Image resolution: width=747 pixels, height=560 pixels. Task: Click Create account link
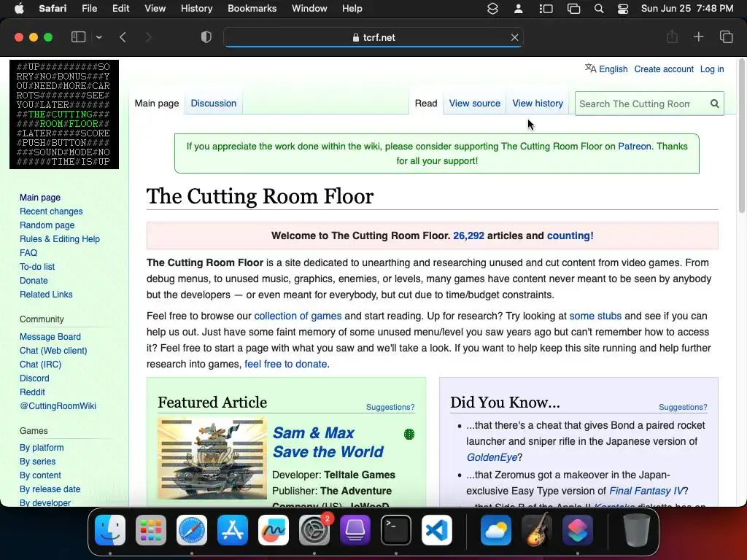point(664,69)
